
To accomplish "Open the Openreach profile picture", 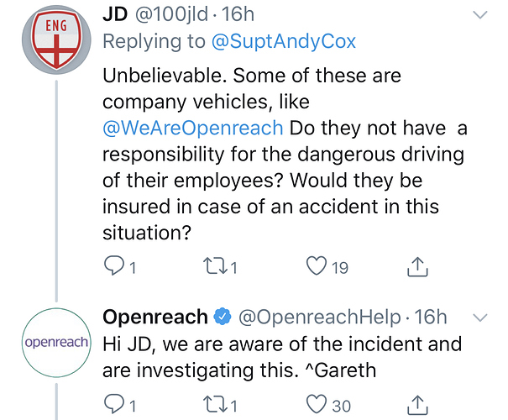I will (x=55, y=344).
